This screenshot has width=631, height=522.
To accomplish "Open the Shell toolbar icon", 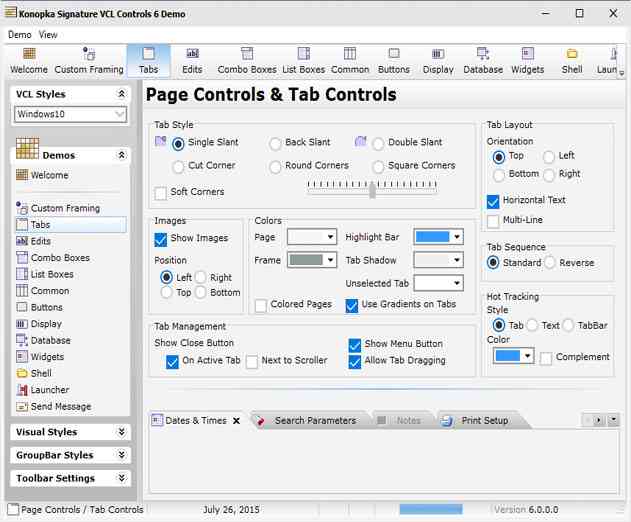I will click(572, 61).
